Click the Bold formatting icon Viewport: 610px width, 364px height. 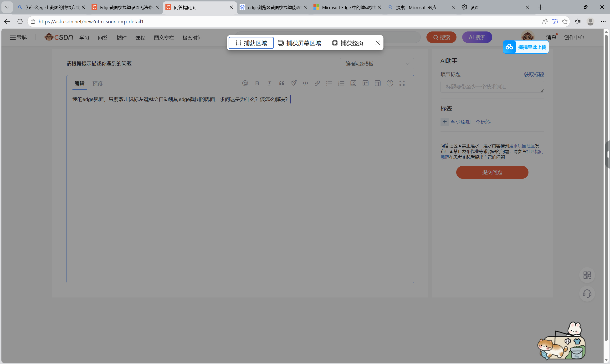(x=257, y=83)
